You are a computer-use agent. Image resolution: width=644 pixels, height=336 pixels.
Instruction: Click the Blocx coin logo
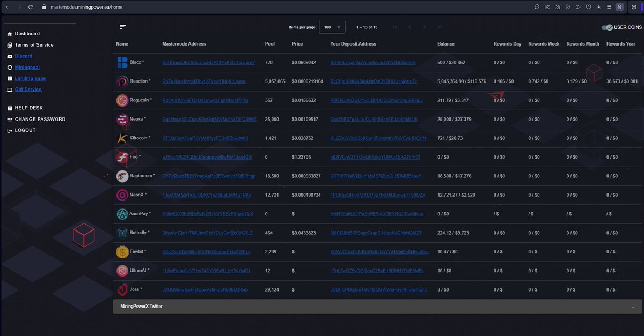point(122,62)
